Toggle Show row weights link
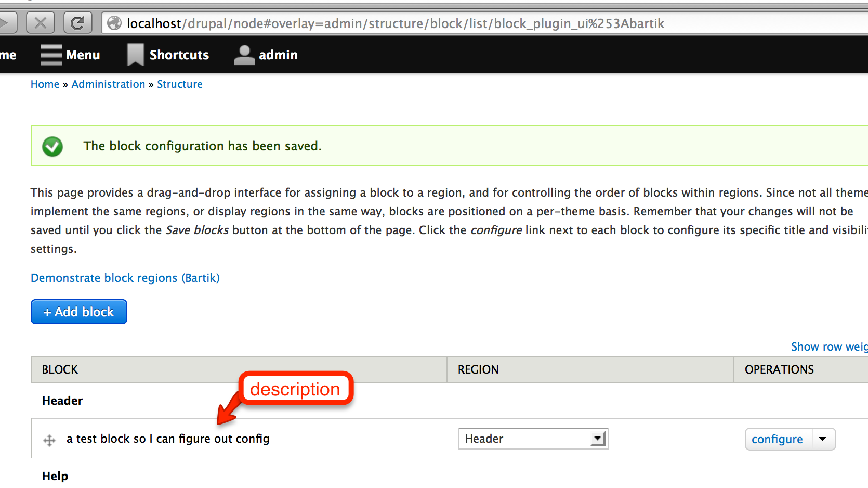 click(x=829, y=346)
